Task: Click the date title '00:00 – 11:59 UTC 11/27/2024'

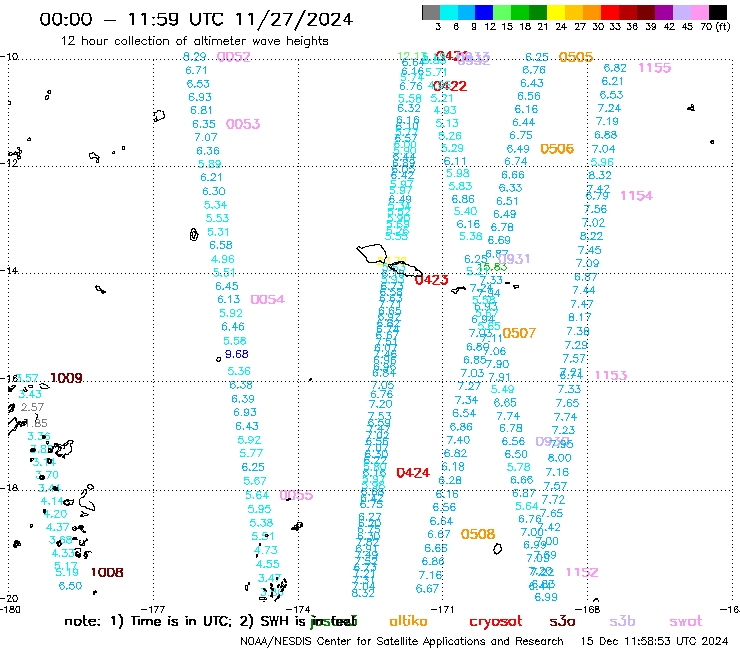Action: point(196,19)
